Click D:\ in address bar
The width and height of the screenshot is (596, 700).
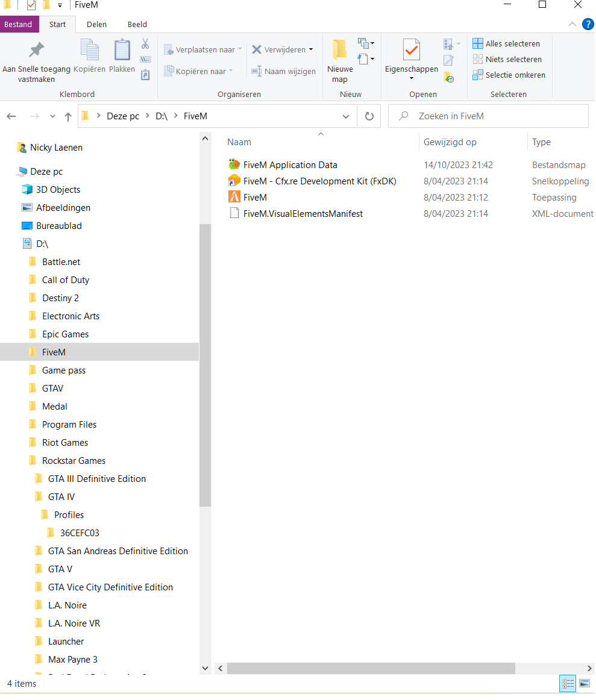[161, 116]
